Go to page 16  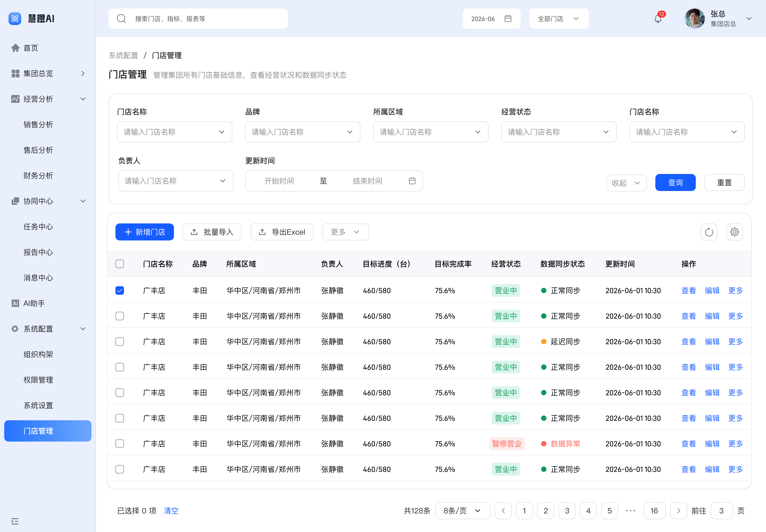(x=654, y=511)
